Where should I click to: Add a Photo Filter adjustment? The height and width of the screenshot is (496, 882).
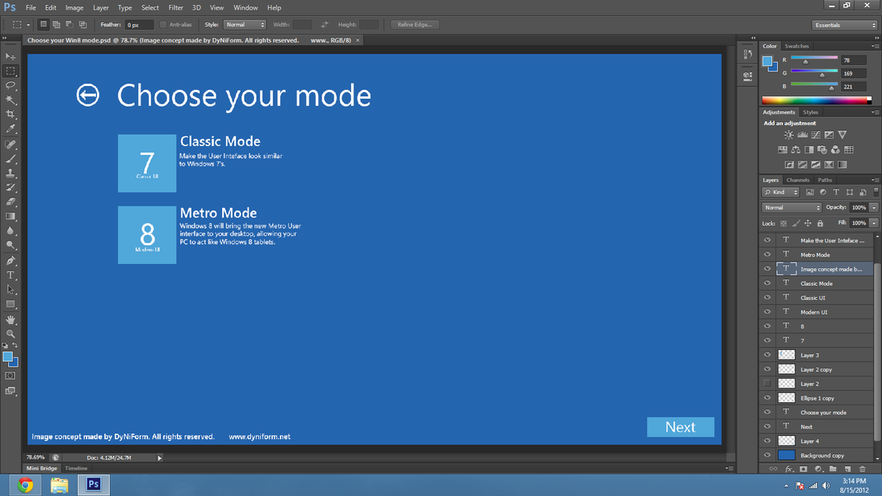point(822,150)
